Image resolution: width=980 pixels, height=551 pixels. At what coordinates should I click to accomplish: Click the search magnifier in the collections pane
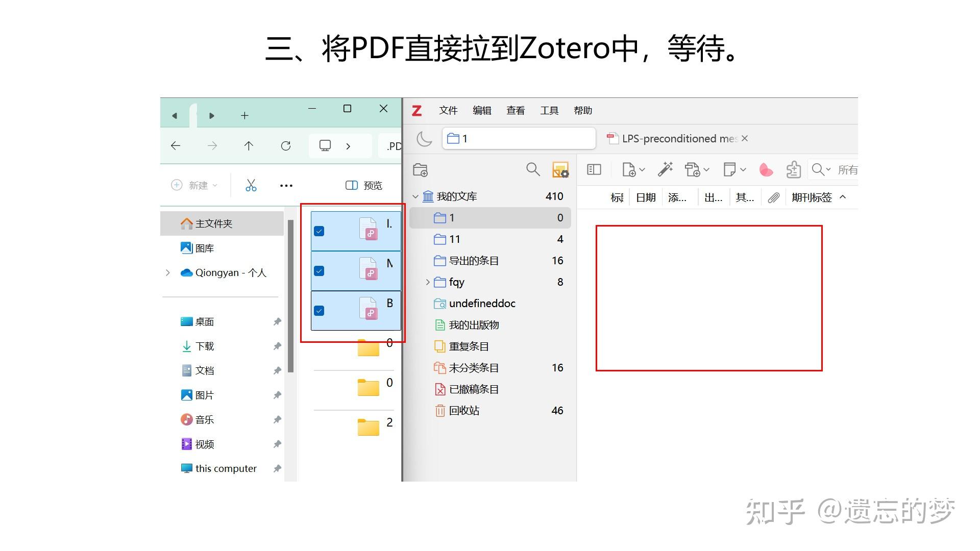533,169
